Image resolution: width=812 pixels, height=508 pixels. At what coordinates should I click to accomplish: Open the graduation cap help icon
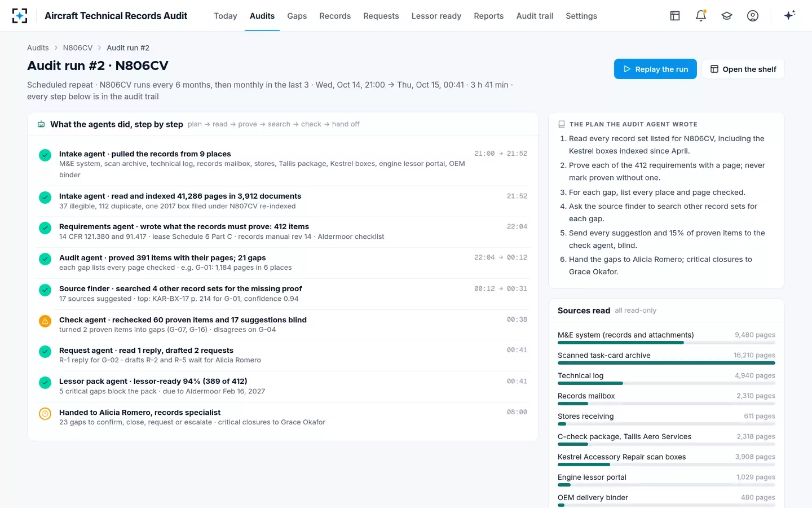click(727, 16)
